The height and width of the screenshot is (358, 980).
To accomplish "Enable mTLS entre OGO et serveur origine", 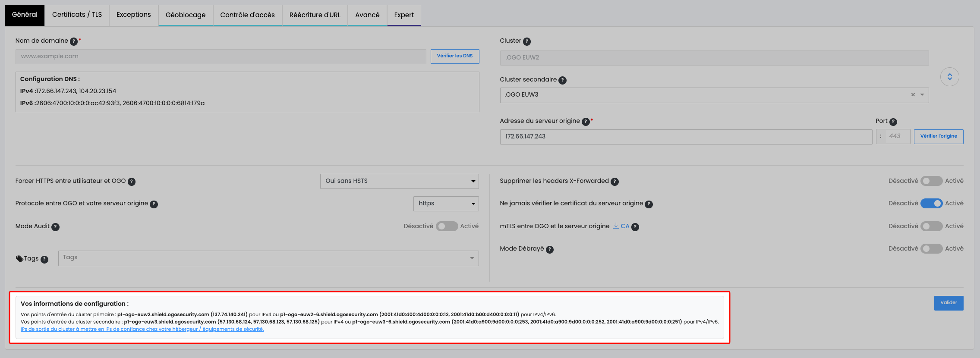I will coord(931,226).
